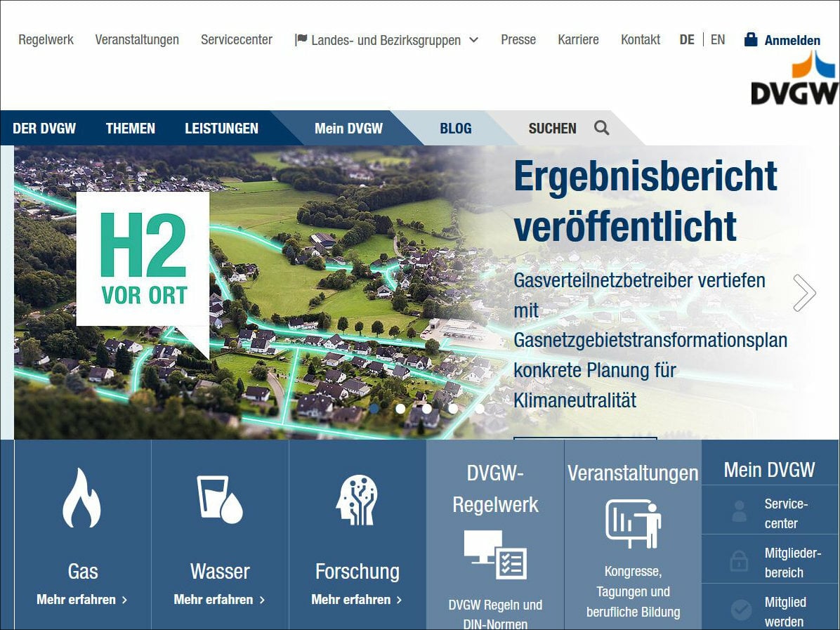Viewport: 840px width, 630px height.
Task: Select the fourth carousel dot
Action: (453, 408)
